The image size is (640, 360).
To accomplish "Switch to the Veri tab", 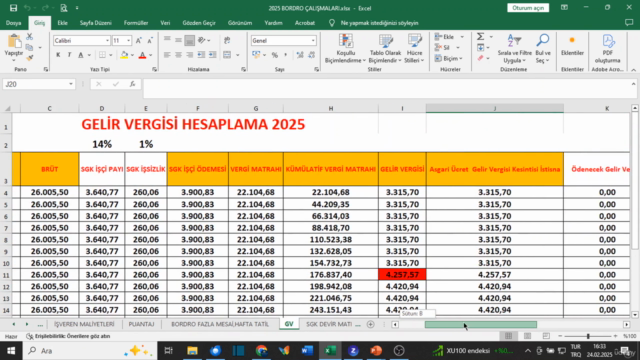I will coord(165,23).
